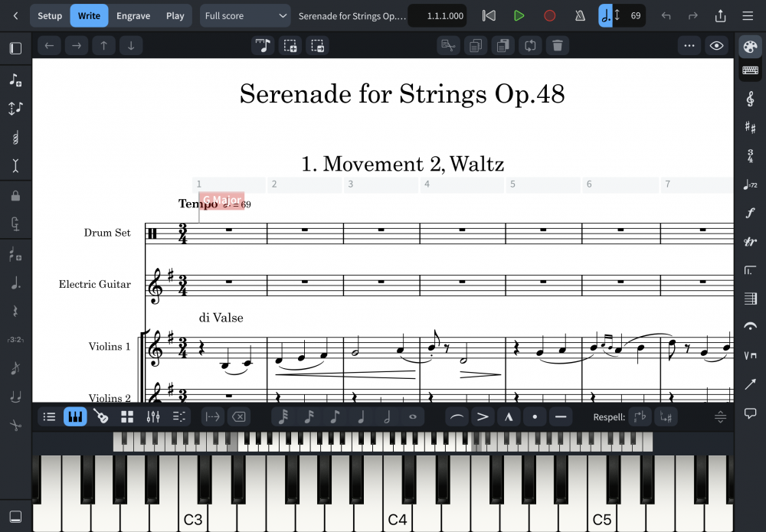766x532 pixels.
Task: Show the keyboard shortcuts panel icon
Action: 750,70
